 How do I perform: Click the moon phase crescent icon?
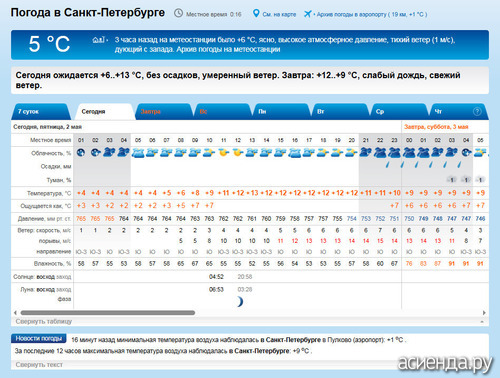point(240,302)
